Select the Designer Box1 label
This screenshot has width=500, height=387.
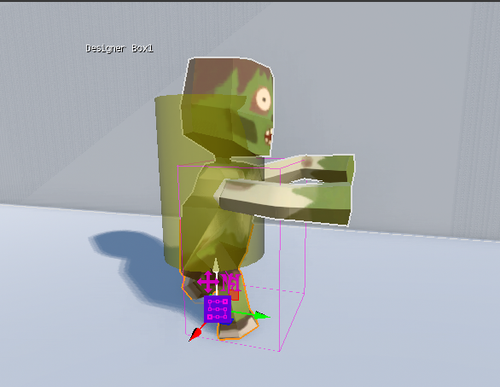tap(119, 49)
